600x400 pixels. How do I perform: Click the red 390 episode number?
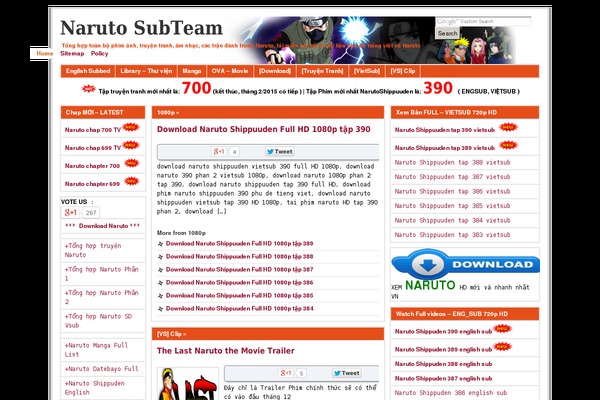pos(438,88)
